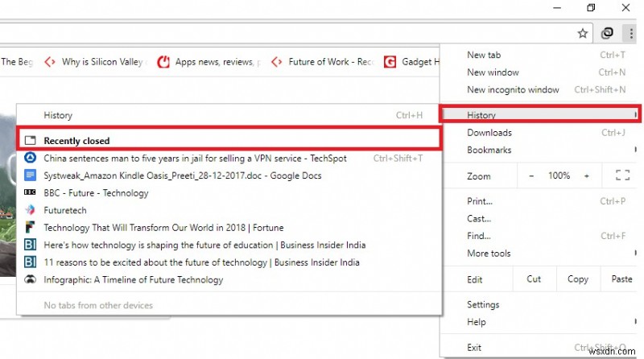Image resolution: width=644 pixels, height=359 pixels.
Task: Click the extension icon beside the star
Action: pos(607,33)
